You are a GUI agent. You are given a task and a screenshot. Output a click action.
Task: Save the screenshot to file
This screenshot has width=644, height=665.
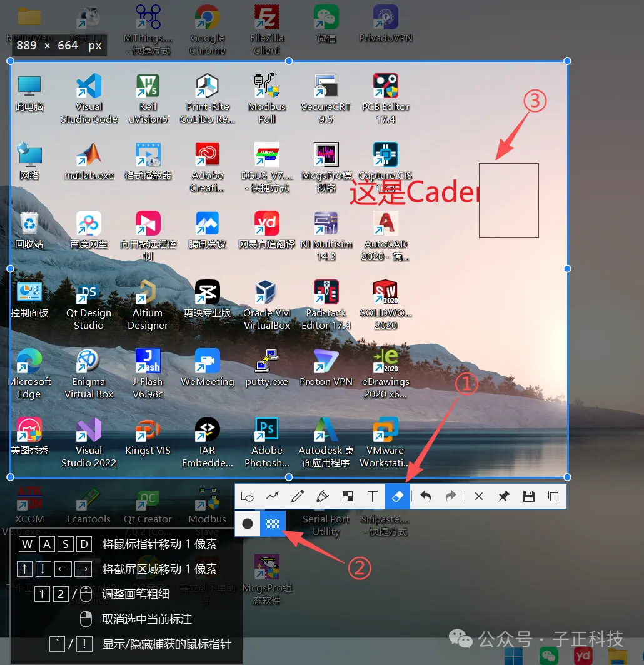click(x=528, y=496)
